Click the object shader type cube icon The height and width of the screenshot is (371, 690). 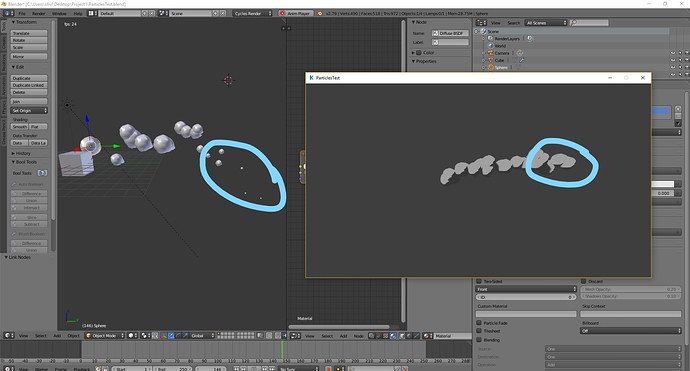coord(402,335)
